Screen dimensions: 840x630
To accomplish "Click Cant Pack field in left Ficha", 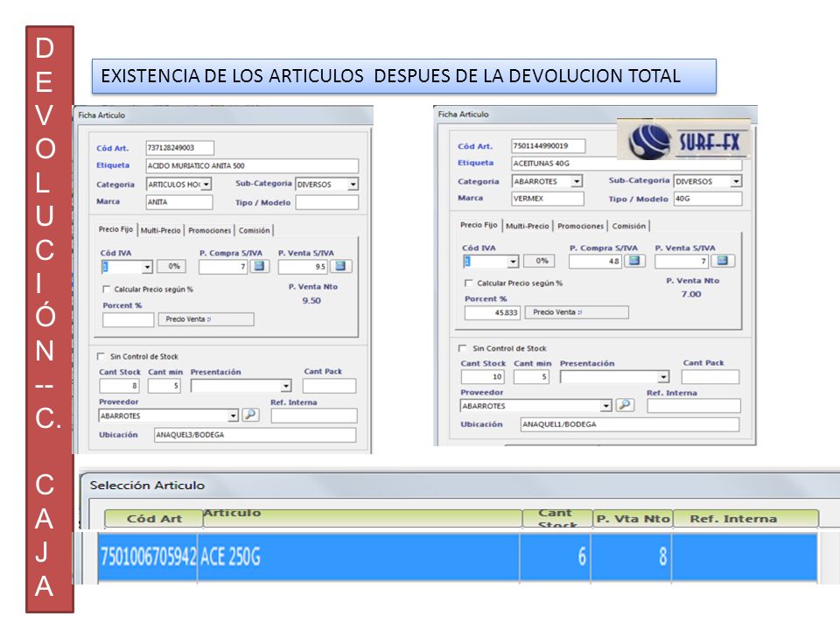I will pos(329,386).
